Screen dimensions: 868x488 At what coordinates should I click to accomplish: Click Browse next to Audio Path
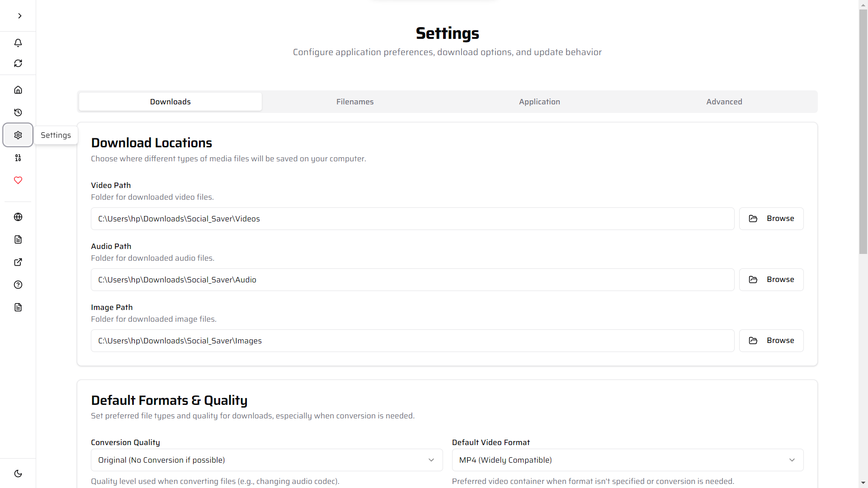coord(771,279)
